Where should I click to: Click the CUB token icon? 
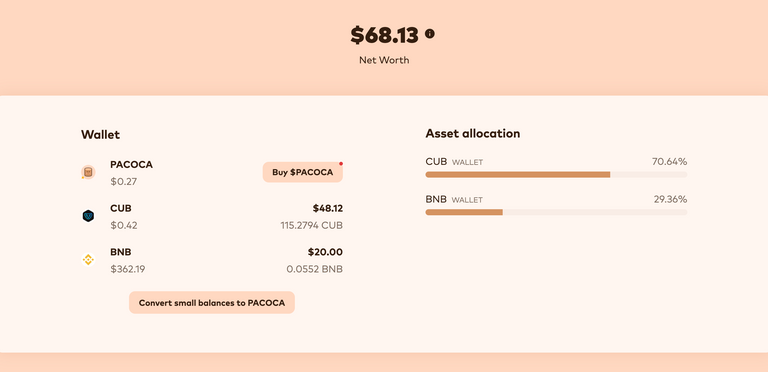88,216
